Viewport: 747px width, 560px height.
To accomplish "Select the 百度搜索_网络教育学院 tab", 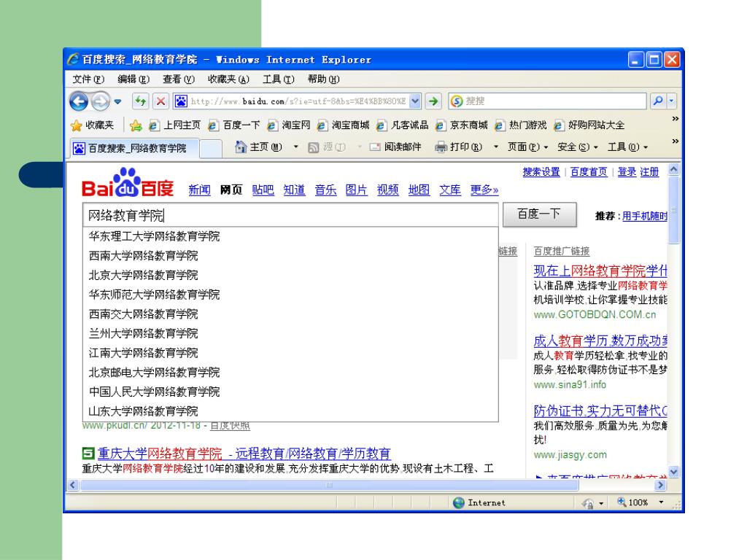I will (134, 148).
